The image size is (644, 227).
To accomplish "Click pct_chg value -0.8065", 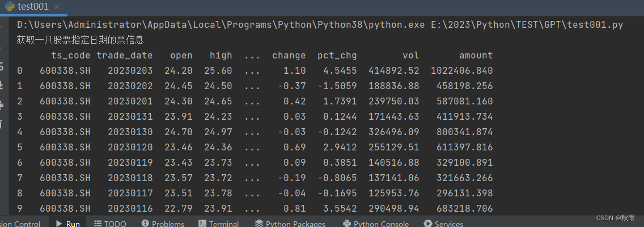I will [337, 178].
